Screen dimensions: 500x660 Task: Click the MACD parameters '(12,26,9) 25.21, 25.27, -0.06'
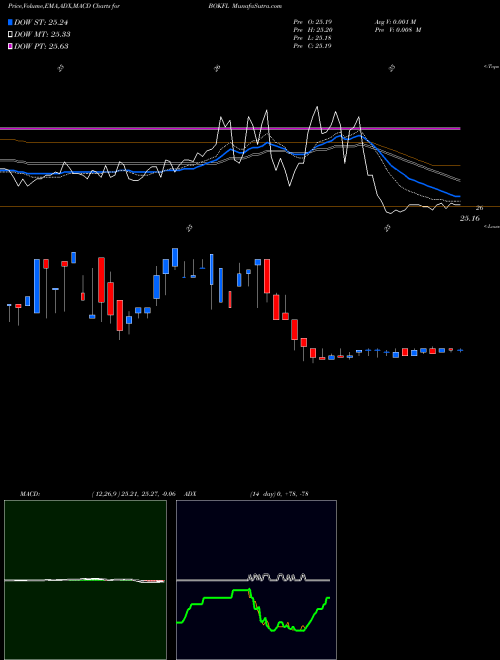click(x=133, y=493)
